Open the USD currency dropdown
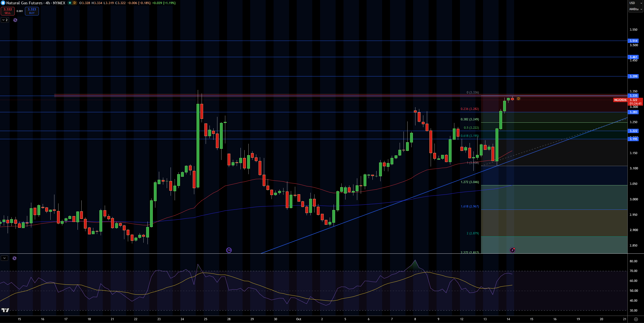 click(635, 3)
